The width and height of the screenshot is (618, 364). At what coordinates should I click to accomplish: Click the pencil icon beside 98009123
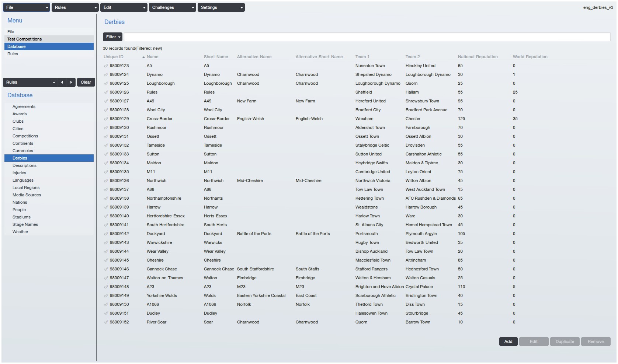coord(106,66)
